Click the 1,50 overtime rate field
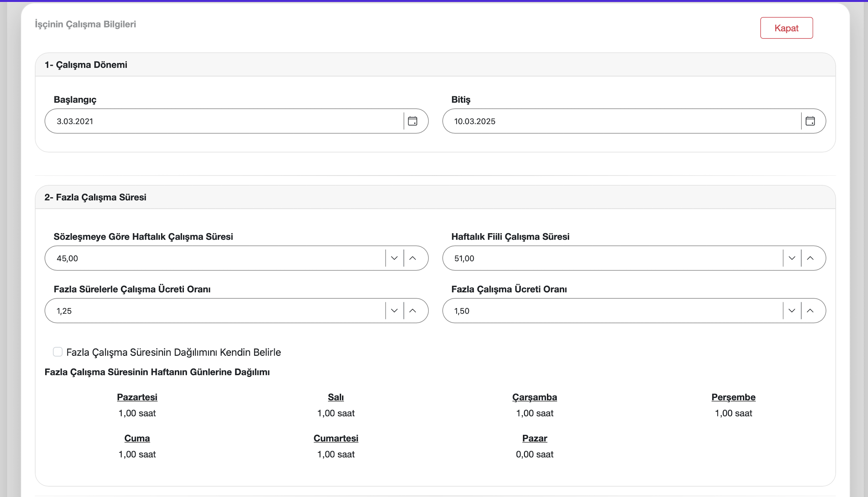Viewport: 868px width, 497px height. click(x=612, y=311)
